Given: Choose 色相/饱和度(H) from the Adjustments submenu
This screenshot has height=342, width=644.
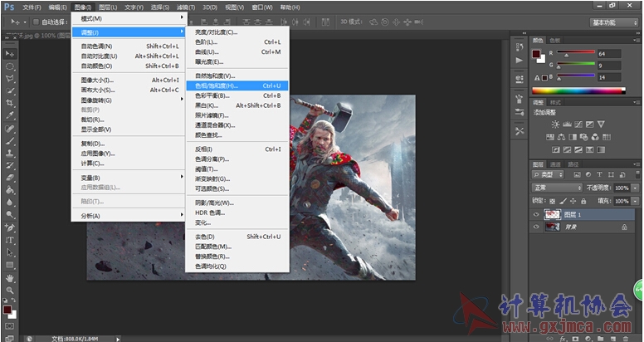Looking at the screenshot, I should 237,85.
